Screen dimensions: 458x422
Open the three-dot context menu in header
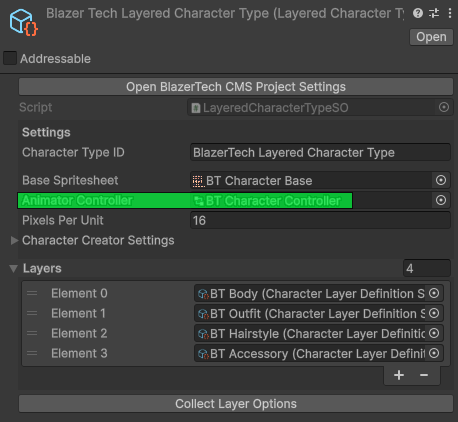pyautogui.click(x=450, y=13)
